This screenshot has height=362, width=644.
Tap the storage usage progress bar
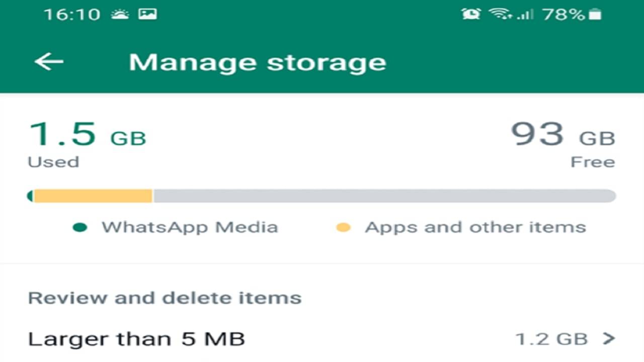coord(322,196)
